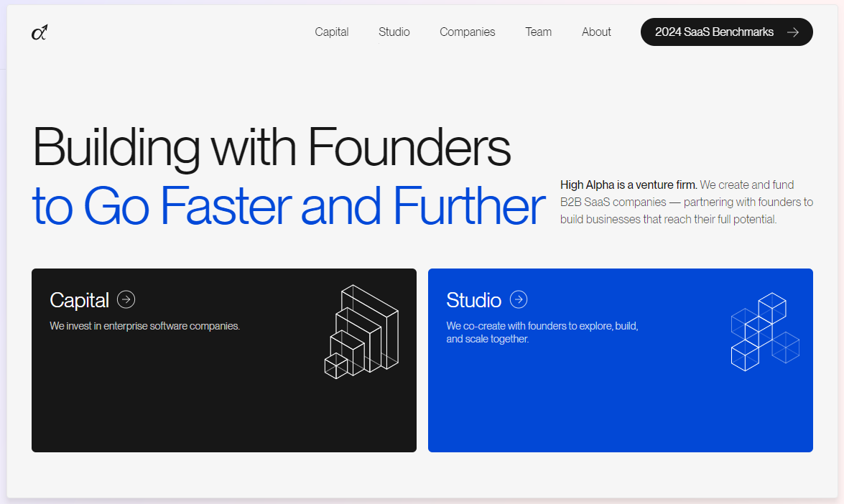Open the Capital nav menu item

[x=332, y=32]
